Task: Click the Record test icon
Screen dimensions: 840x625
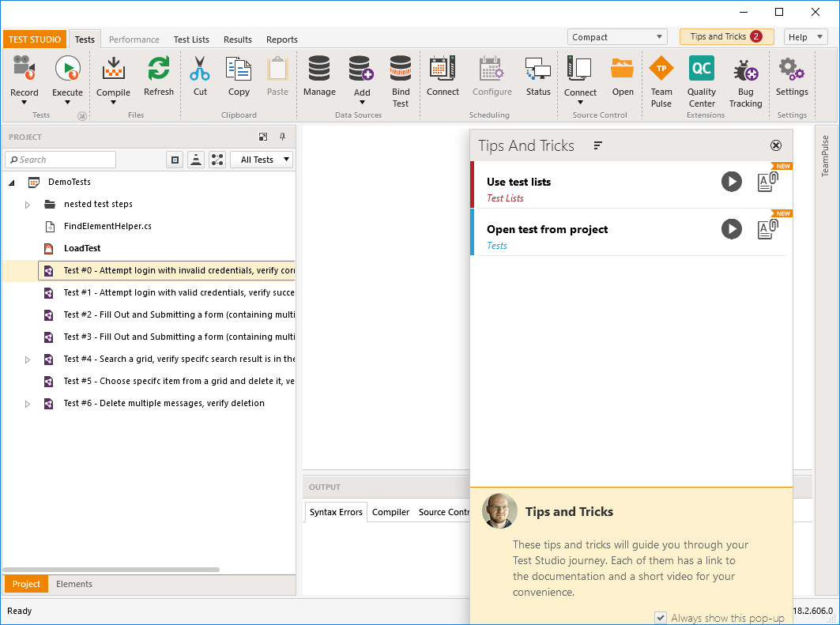Action: [24, 69]
